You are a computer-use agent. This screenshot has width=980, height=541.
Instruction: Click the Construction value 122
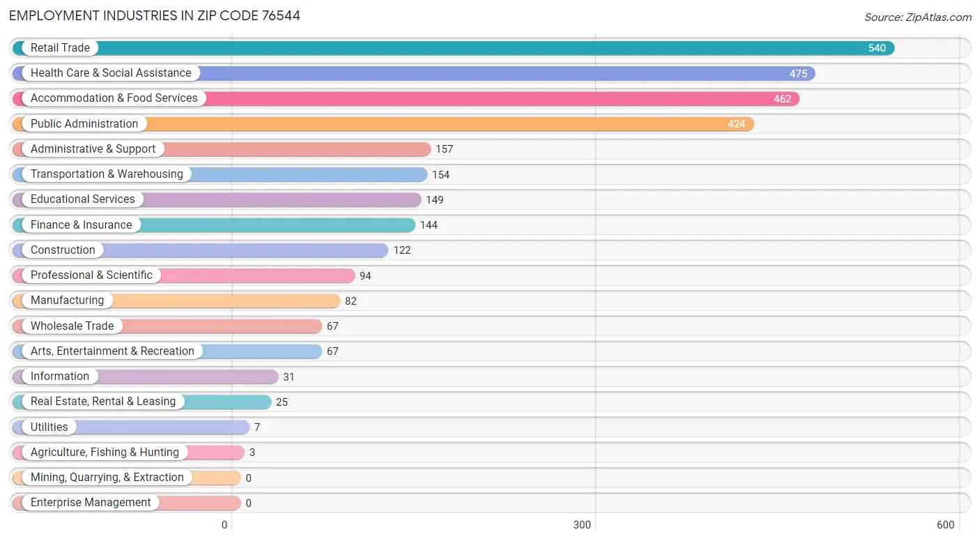coord(401,250)
